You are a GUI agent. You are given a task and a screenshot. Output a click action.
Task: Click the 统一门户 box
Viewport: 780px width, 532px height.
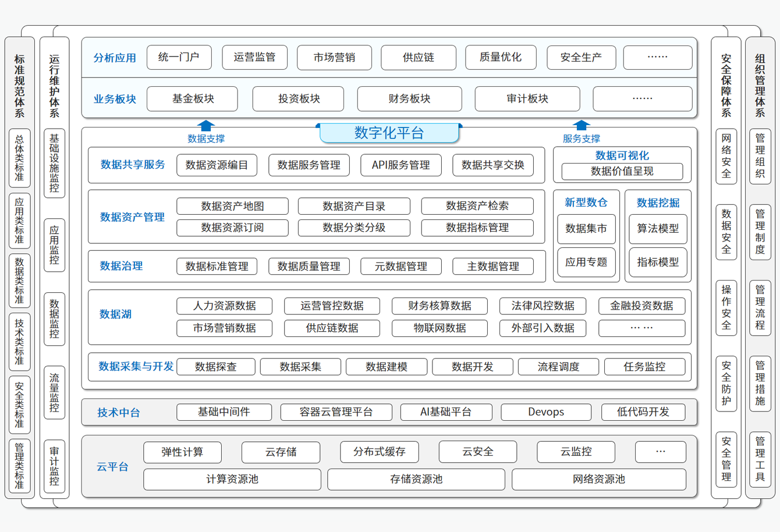[x=179, y=57]
